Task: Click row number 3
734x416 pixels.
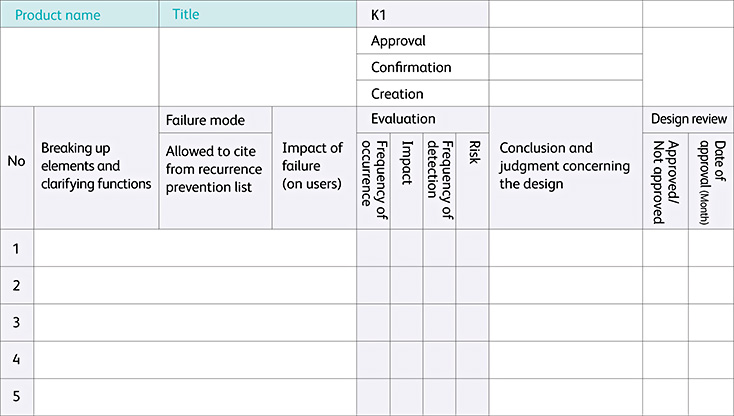Action: pyautogui.click(x=17, y=322)
